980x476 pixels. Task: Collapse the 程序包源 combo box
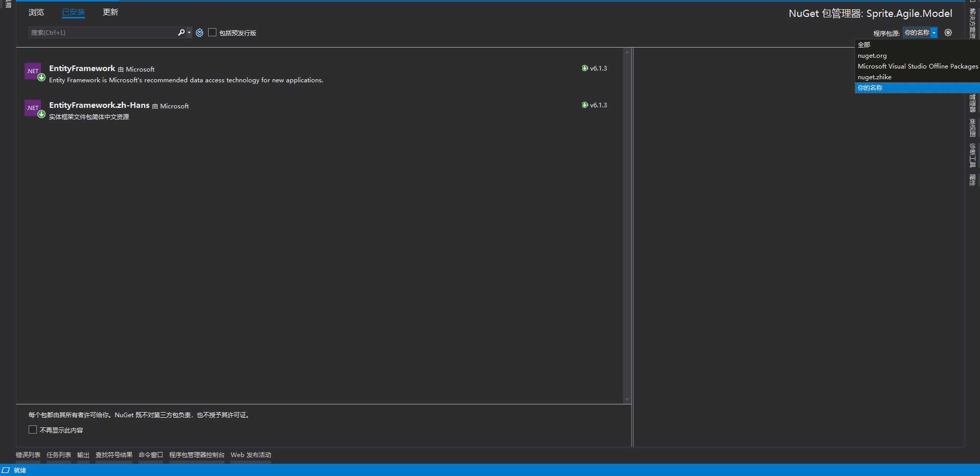tap(933, 33)
